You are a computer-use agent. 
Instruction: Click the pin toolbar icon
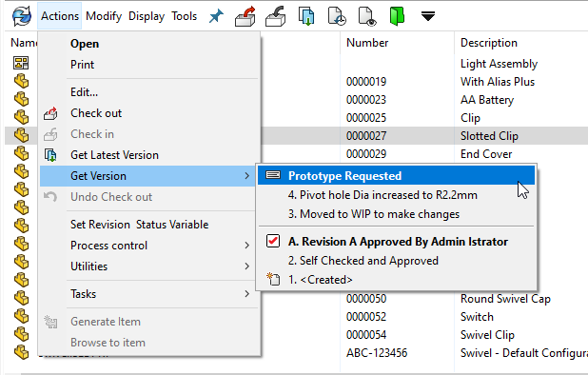pos(216,16)
